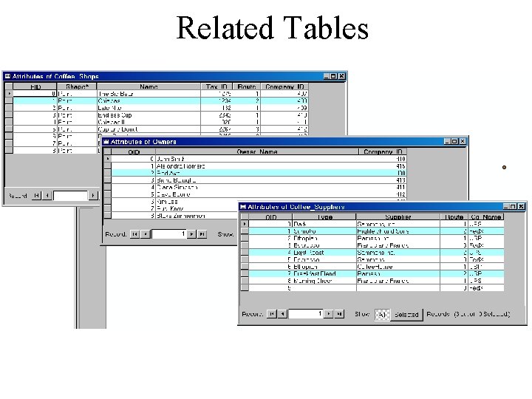Click the OID column header in Owners

[133, 151]
